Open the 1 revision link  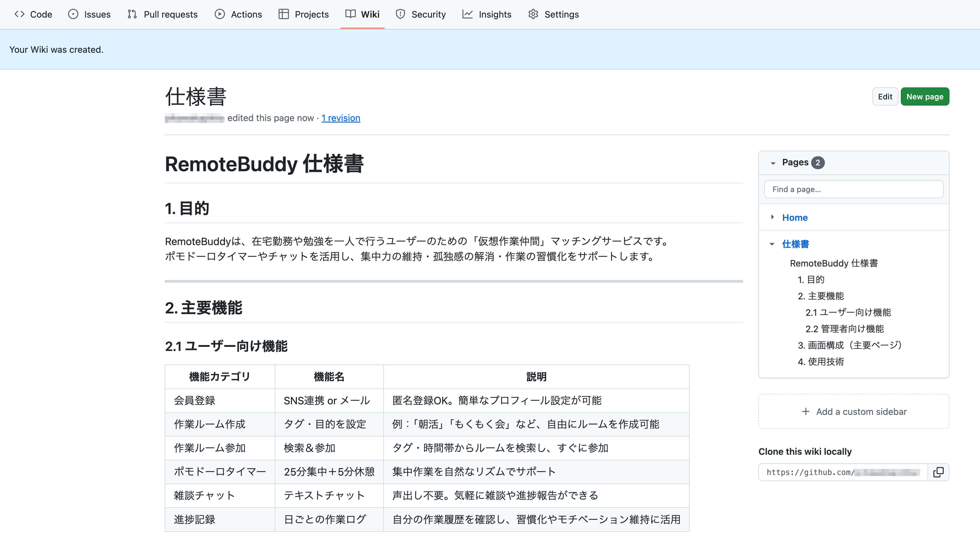click(x=340, y=118)
